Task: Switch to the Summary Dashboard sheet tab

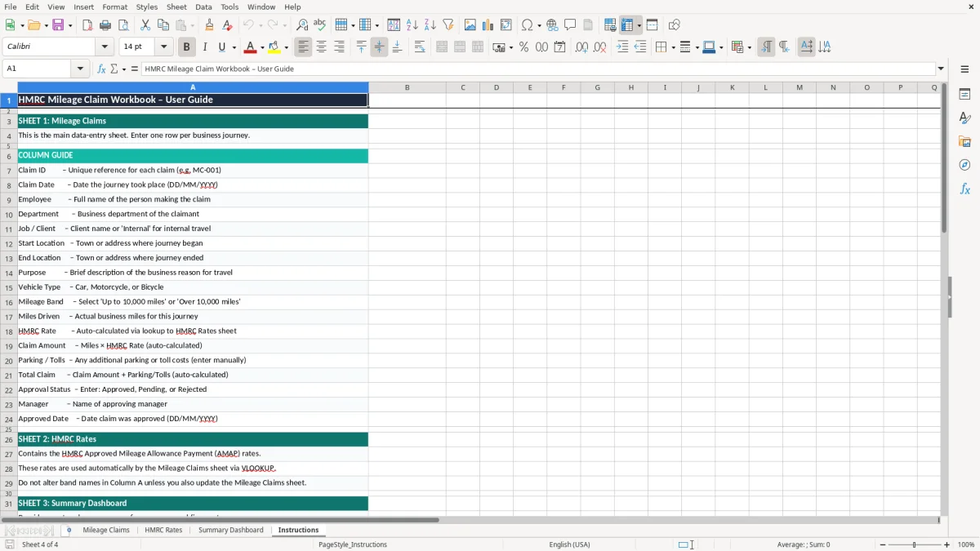Action: (x=231, y=530)
